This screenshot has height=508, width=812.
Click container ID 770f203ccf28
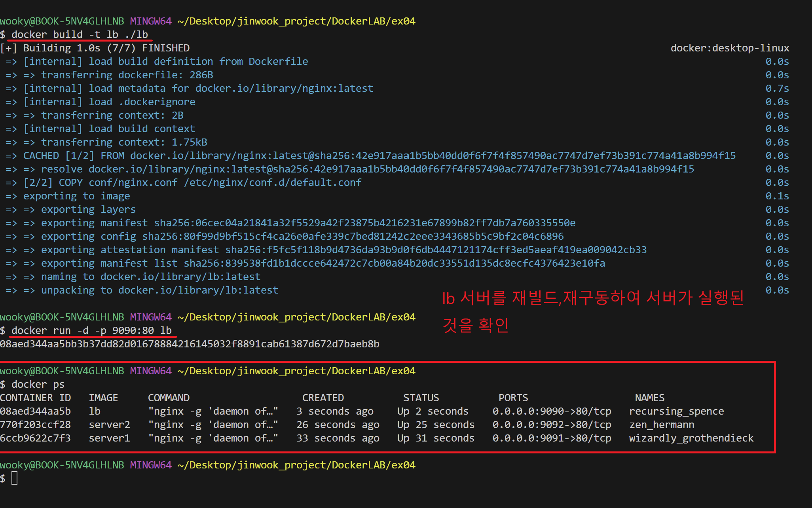click(x=36, y=425)
